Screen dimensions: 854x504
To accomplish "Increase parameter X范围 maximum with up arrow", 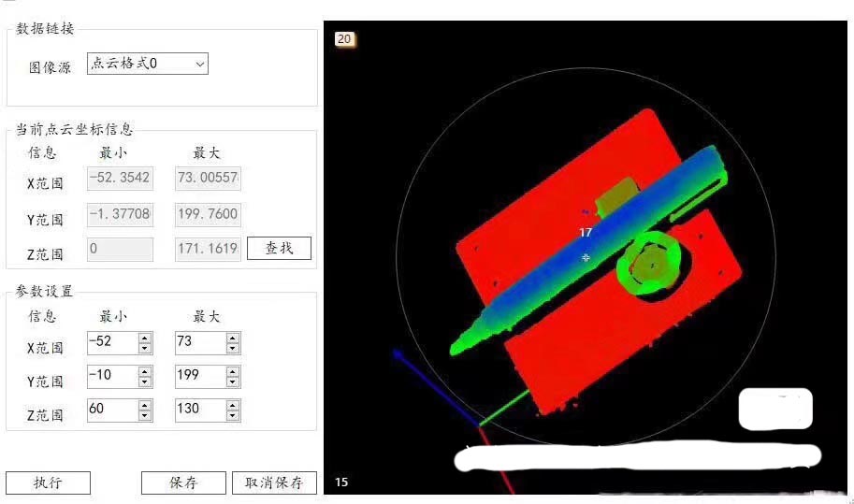I will point(233,338).
